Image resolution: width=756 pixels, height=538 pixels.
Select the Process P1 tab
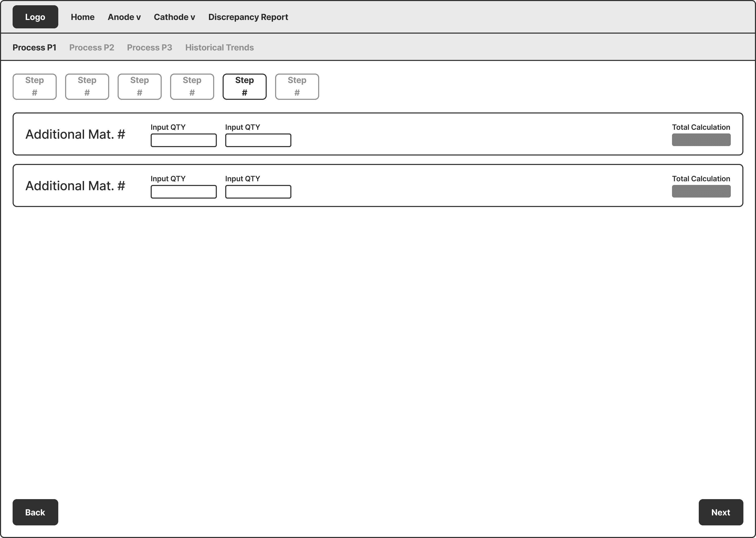click(34, 47)
